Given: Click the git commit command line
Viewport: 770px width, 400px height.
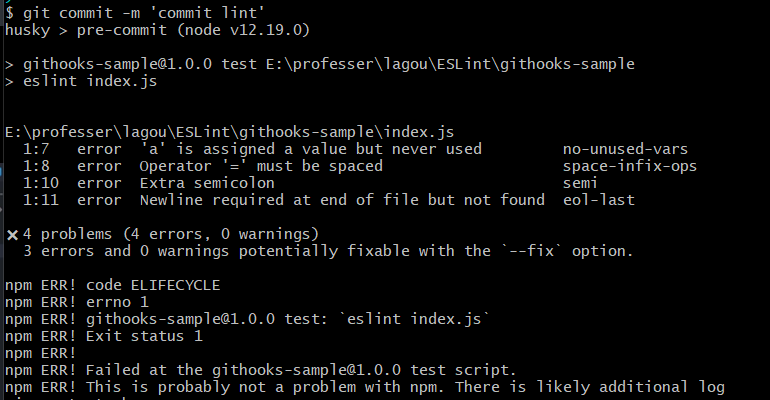Looking at the screenshot, I should (135, 13).
